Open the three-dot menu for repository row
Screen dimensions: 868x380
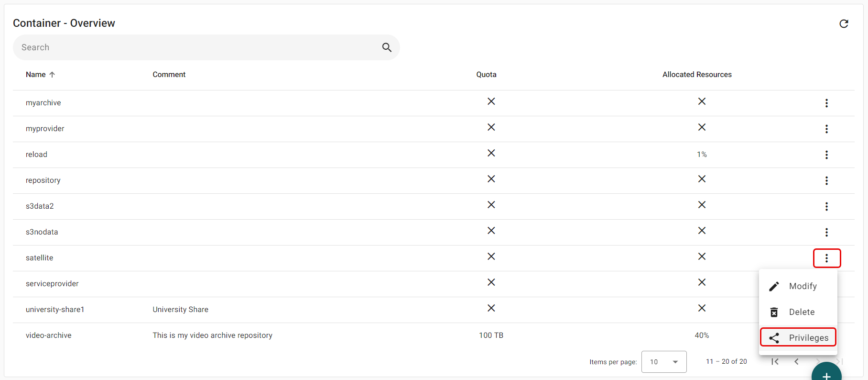826,180
